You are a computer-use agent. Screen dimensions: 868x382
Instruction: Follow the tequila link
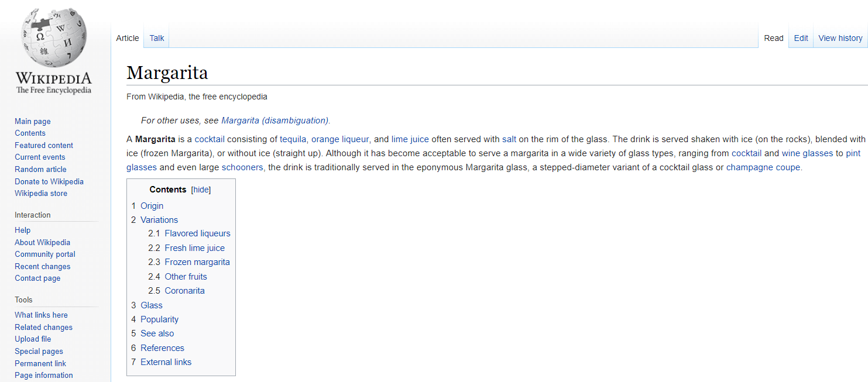293,139
